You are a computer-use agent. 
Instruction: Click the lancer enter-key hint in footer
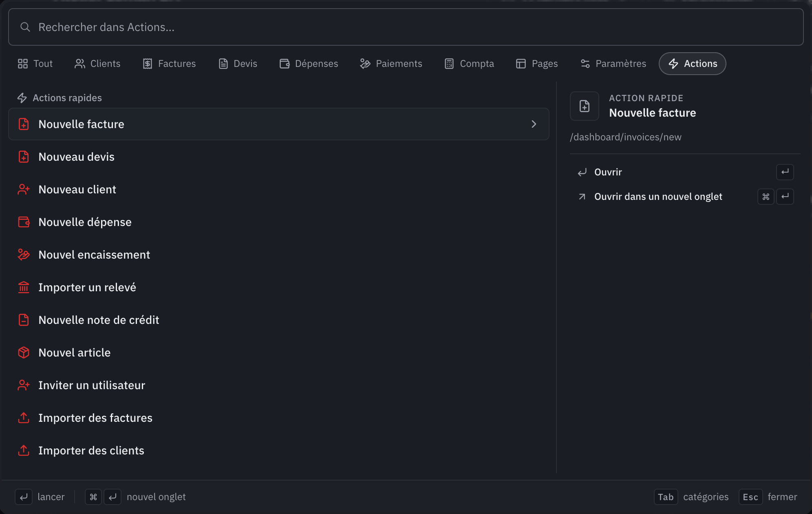(24, 497)
